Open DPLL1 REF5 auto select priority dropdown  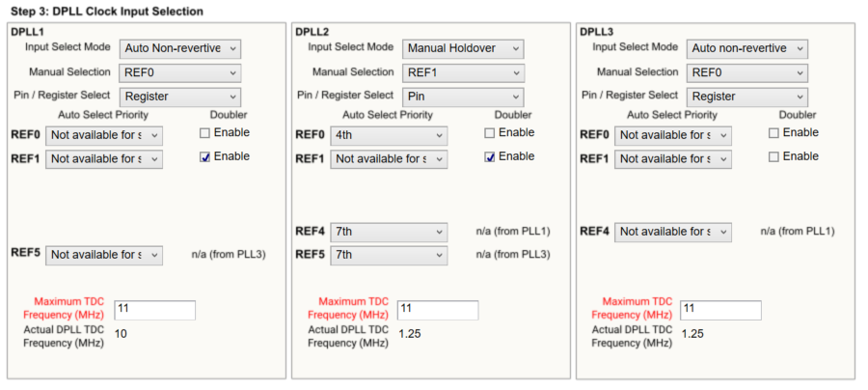coord(104,255)
